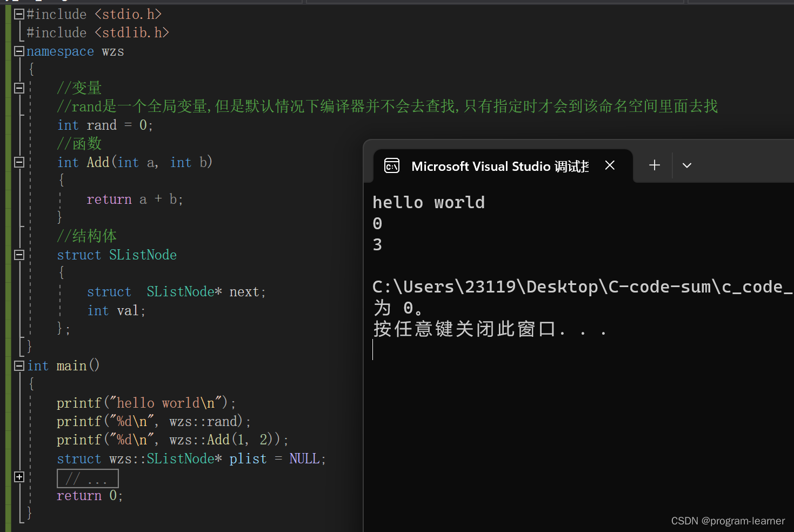The width and height of the screenshot is (794, 532).
Task: Click 'return a + b;' statement
Action: (x=135, y=199)
